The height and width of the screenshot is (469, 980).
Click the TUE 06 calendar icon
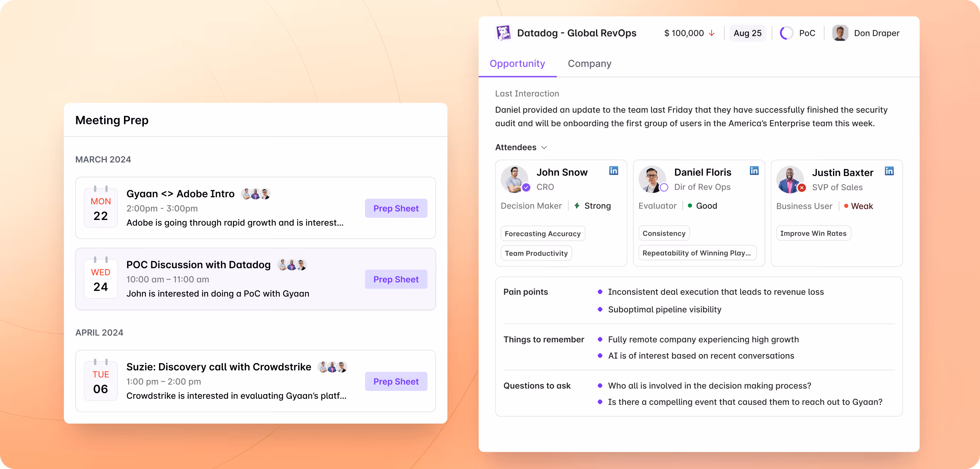point(100,380)
